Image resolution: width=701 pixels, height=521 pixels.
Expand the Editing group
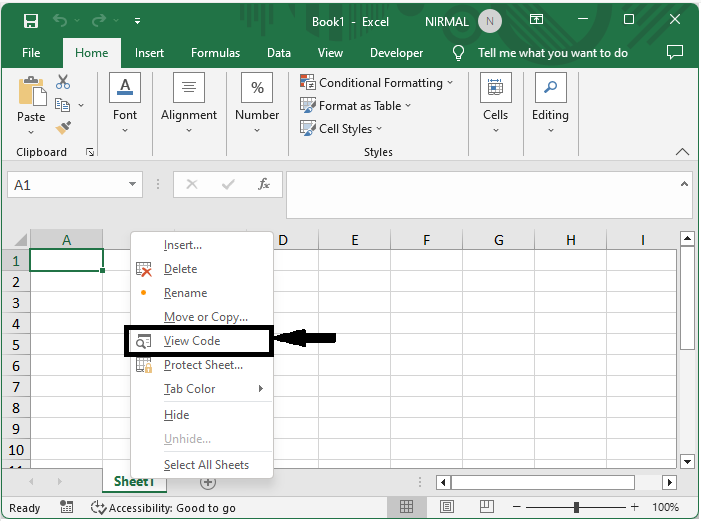pos(550,131)
